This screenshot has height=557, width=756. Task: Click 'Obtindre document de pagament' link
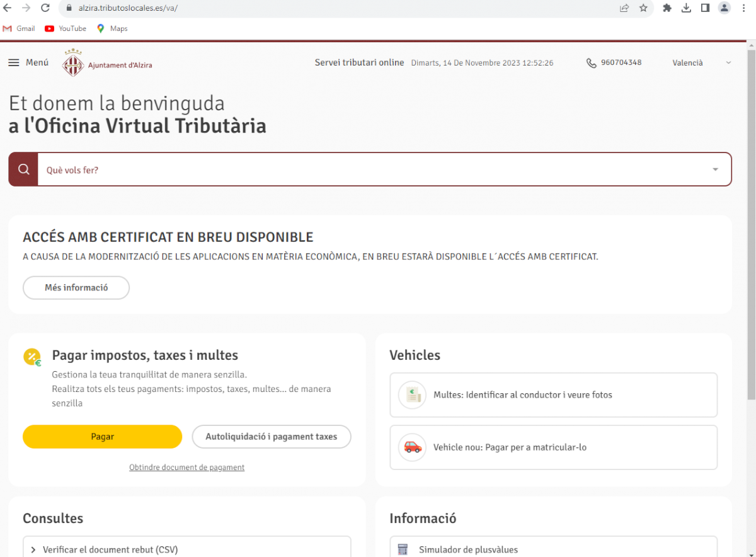(186, 468)
